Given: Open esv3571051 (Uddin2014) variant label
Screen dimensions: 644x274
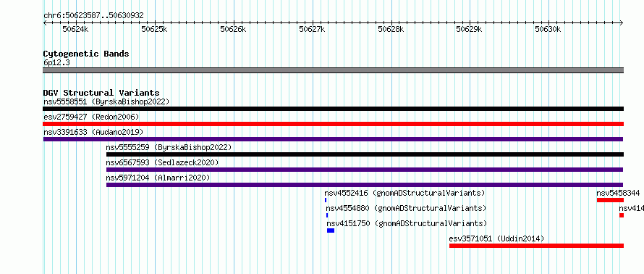Looking at the screenshot, I should point(496,238).
